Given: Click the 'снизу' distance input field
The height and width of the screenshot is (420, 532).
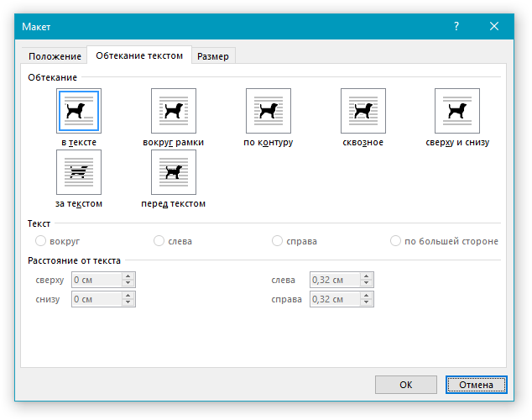Looking at the screenshot, I should point(96,299).
